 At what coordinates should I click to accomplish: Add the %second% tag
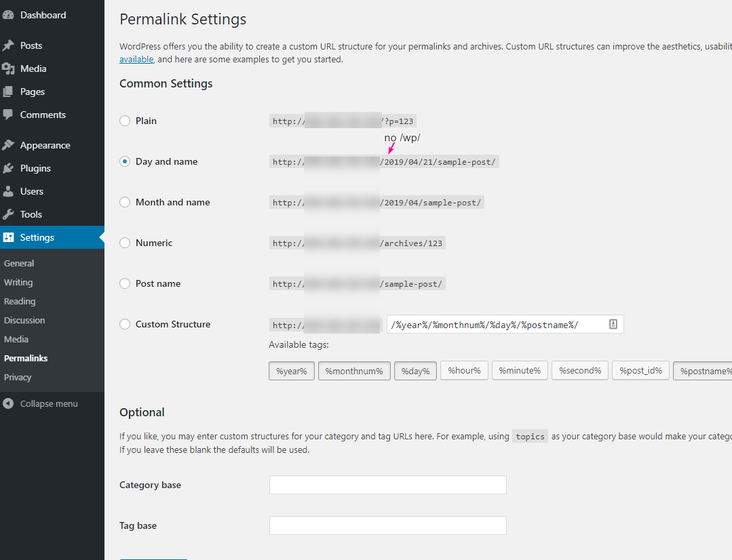(x=580, y=371)
